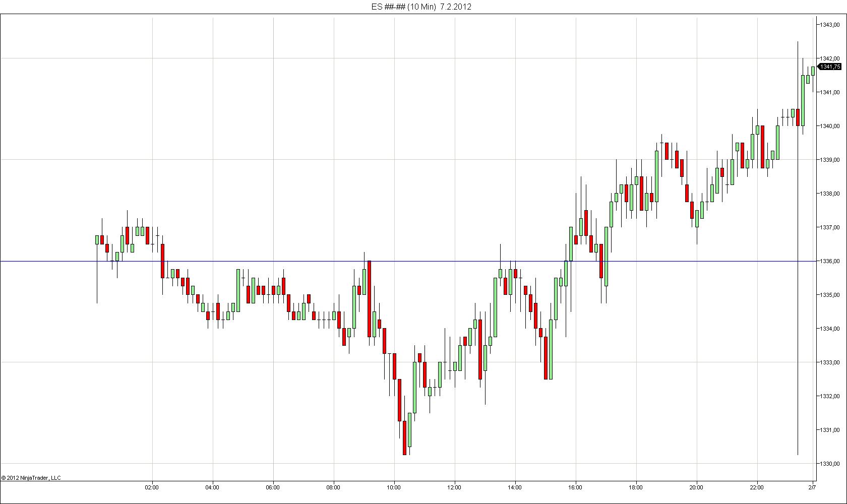Click the 1337,00 price axis label
The width and height of the screenshot is (847, 504).
(830, 227)
